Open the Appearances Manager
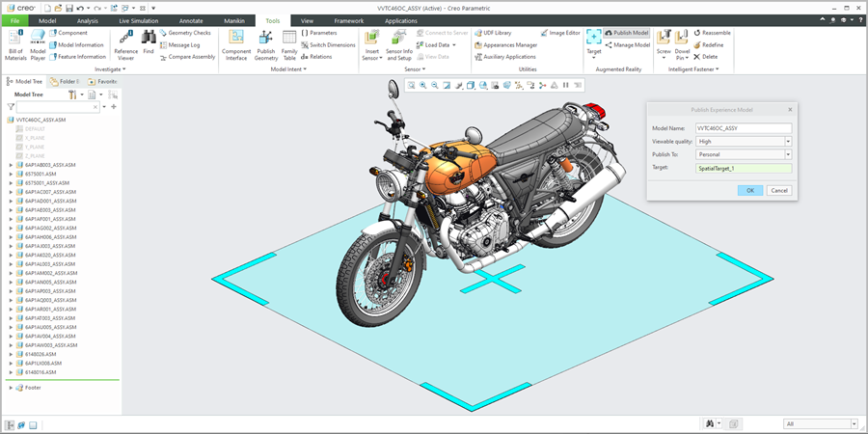Screen dimensions: 868x434 click(509, 44)
